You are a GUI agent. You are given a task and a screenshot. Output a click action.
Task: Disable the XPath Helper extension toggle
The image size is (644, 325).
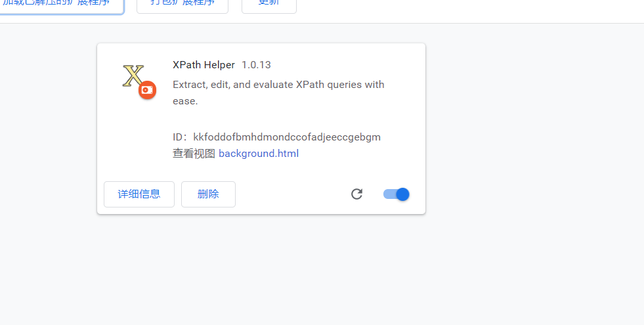(x=397, y=194)
